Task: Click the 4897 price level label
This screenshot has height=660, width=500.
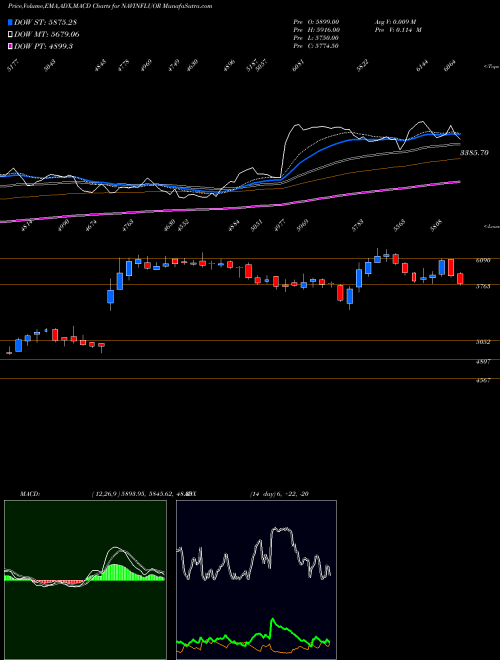Action: pos(483,362)
